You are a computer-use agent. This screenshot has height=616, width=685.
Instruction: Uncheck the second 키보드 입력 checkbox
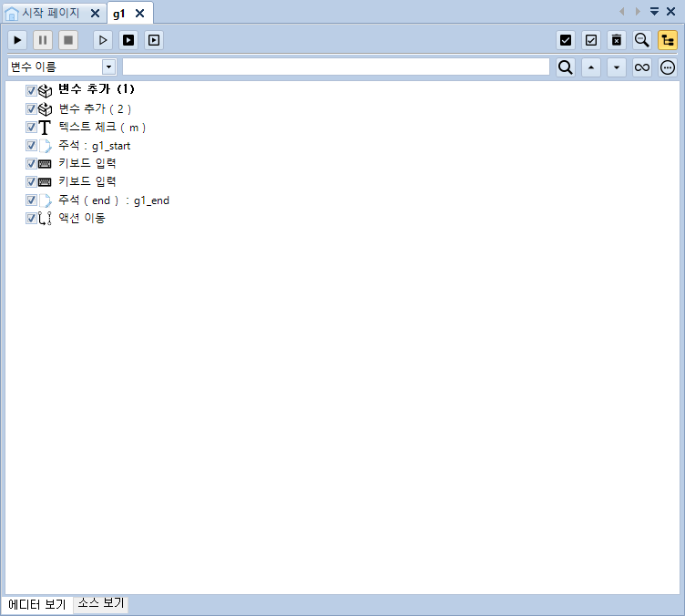point(31,181)
